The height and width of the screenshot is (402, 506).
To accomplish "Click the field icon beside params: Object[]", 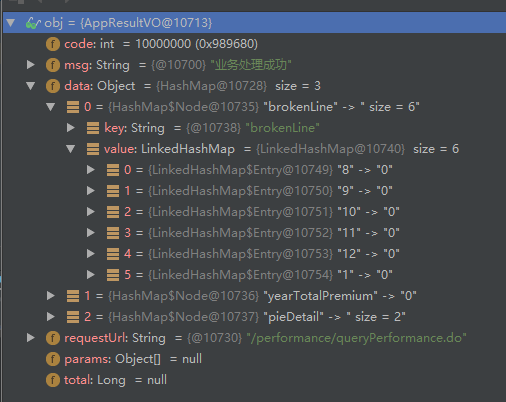I will pos(53,359).
